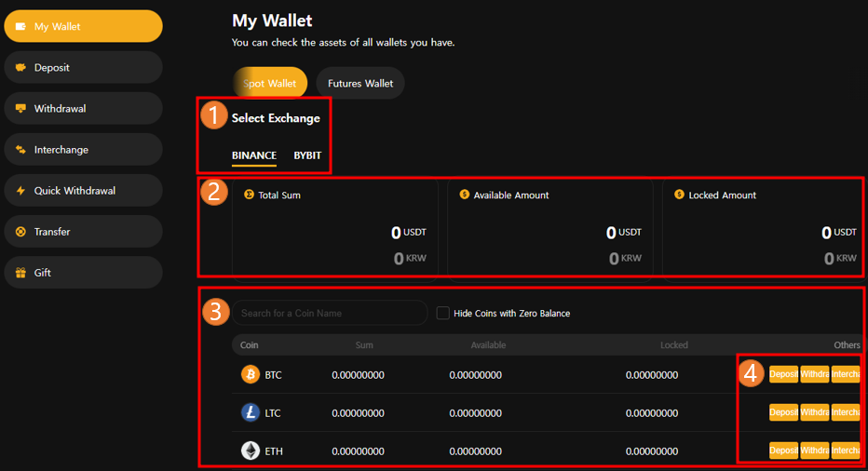This screenshot has width=868, height=471.
Task: Click the Locked column header
Action: tap(673, 344)
